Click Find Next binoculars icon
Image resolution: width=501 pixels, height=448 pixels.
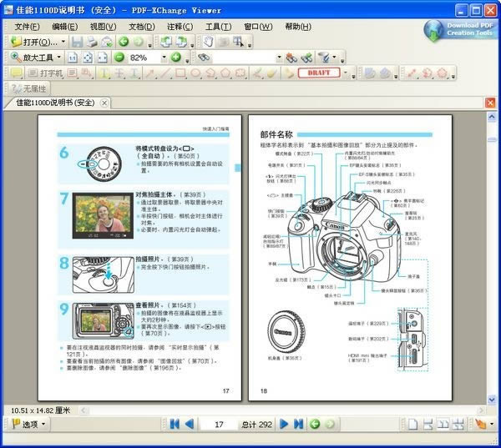tap(306, 58)
